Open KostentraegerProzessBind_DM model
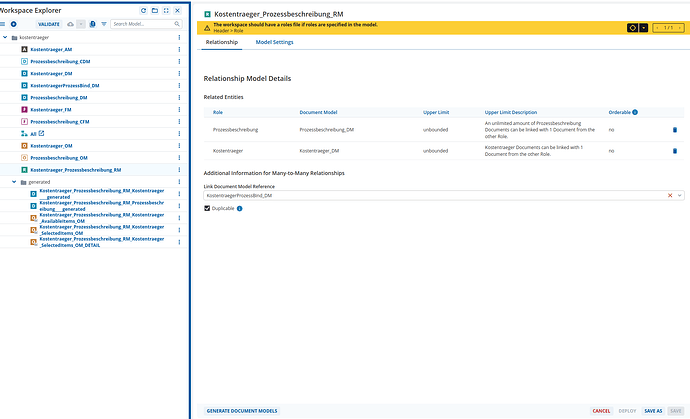Image resolution: width=690 pixels, height=419 pixels. (65, 85)
